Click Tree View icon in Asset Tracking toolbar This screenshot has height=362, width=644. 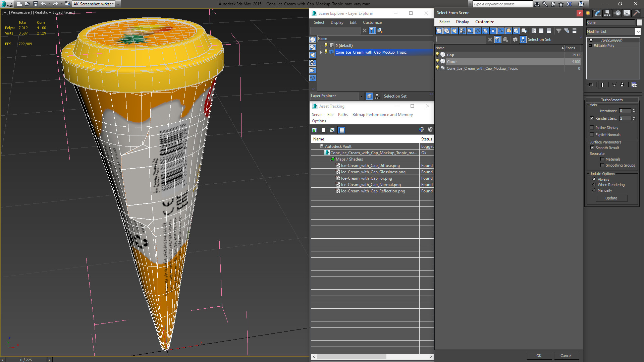[332, 130]
